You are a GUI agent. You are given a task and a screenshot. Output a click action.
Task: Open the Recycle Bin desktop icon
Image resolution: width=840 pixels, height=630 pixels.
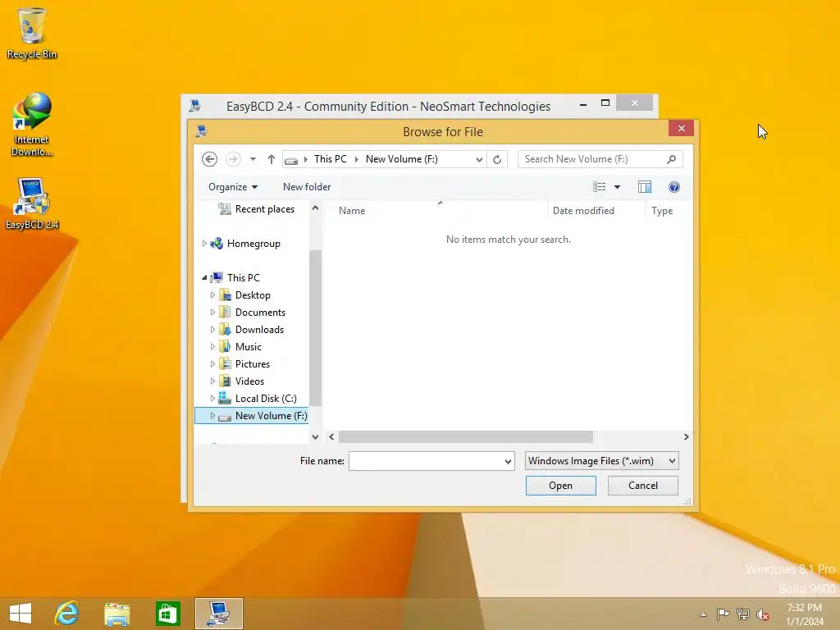pos(32,33)
